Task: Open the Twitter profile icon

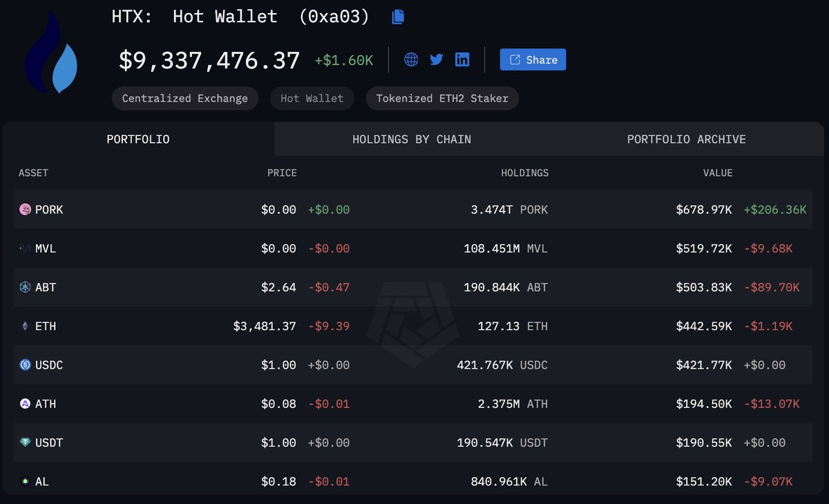Action: pos(436,59)
